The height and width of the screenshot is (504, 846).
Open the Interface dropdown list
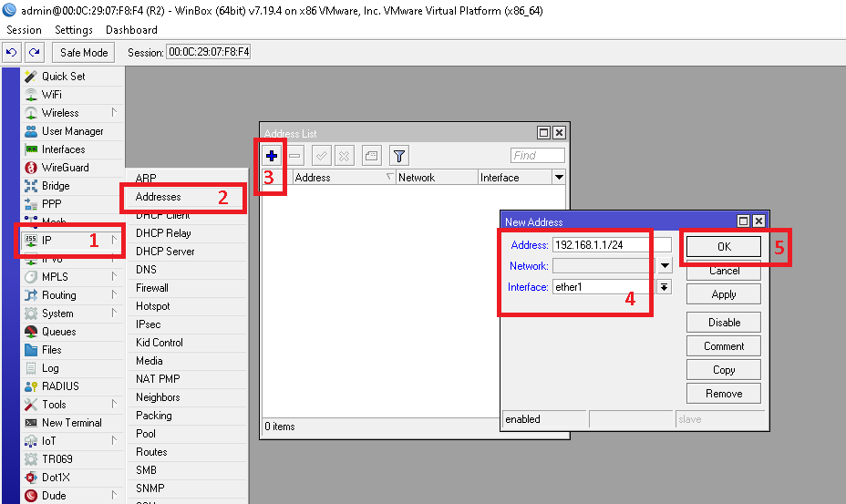[x=665, y=287]
